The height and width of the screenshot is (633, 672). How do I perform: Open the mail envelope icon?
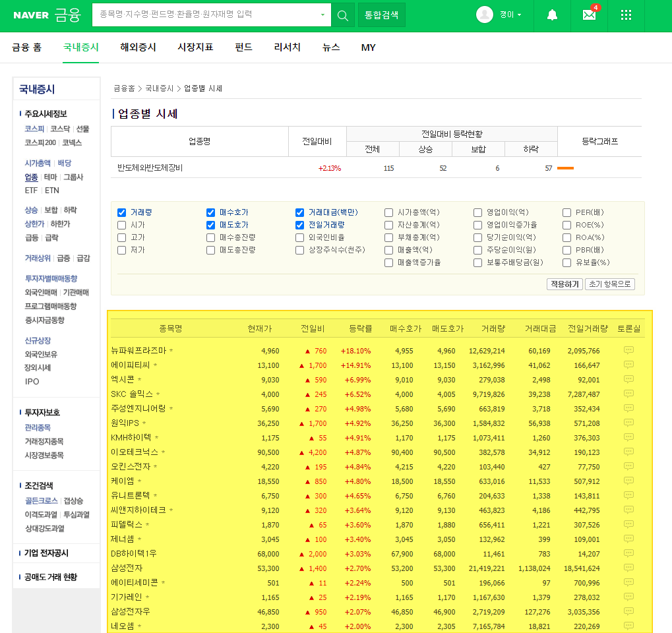[590, 15]
